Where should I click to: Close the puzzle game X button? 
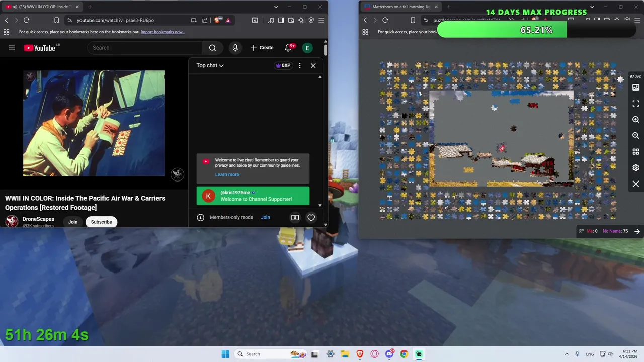point(636,184)
